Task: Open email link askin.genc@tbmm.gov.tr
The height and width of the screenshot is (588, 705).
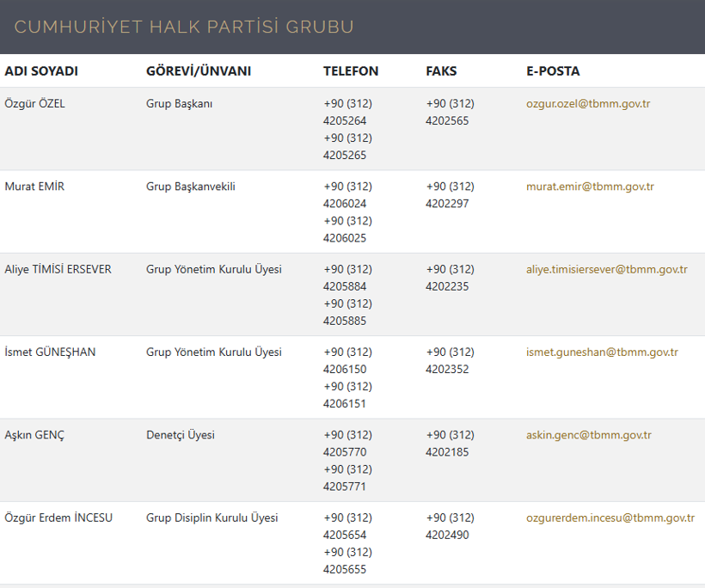Action: point(589,435)
